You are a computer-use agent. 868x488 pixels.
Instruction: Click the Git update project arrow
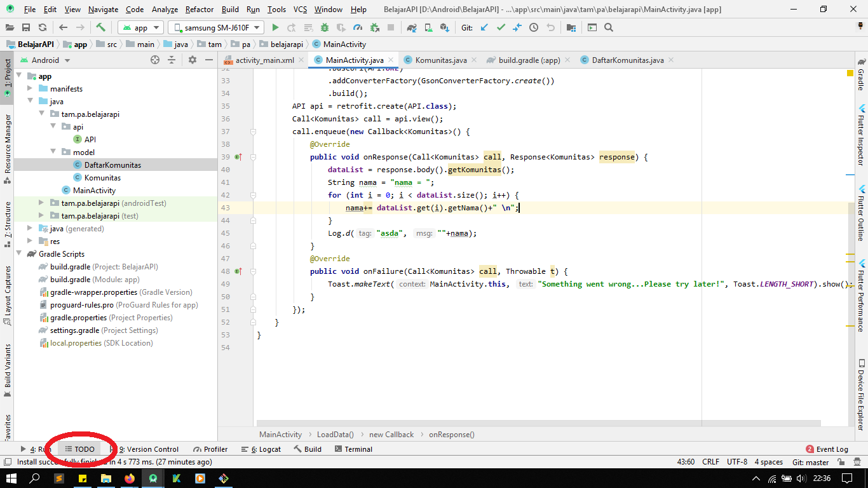click(x=484, y=28)
